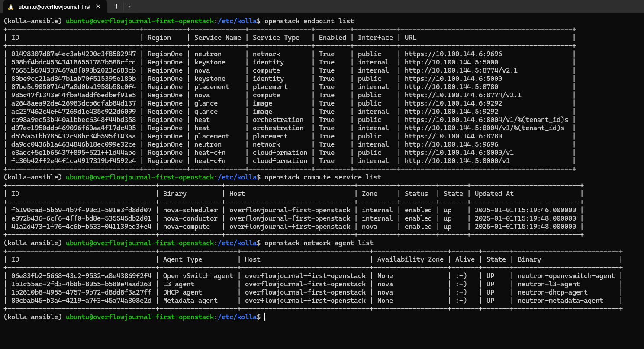Click endpoint ID a2648aea92de426983dcb6dfab84d137
Viewport: 644px width, 349px height.
point(74,103)
